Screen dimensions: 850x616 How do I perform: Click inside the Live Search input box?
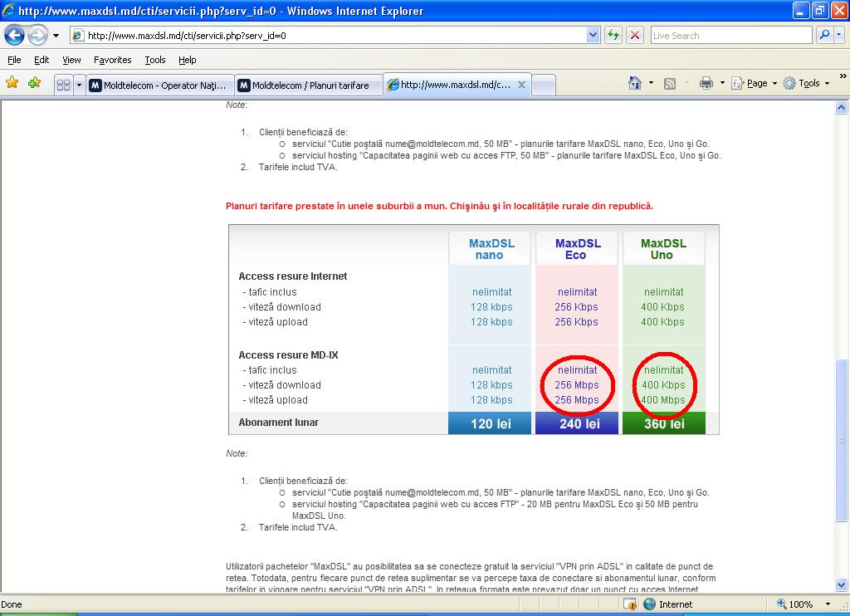[730, 35]
